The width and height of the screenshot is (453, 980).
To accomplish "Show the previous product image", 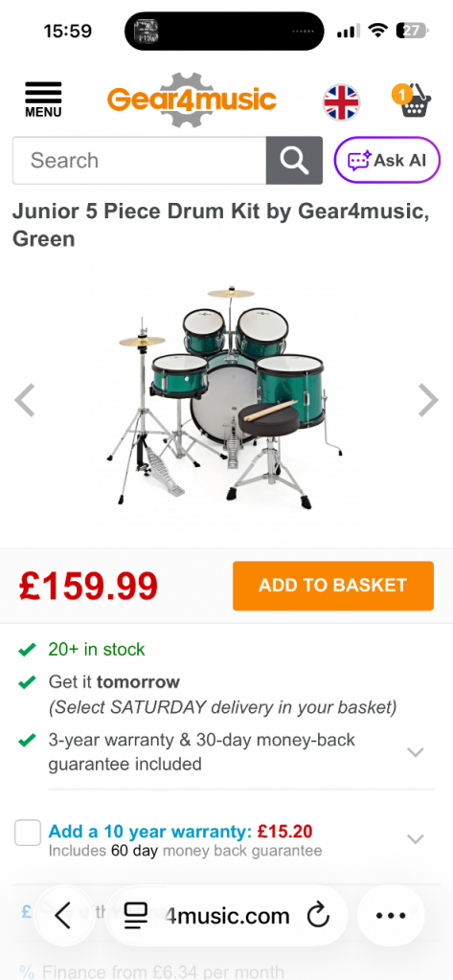I will click(x=24, y=400).
